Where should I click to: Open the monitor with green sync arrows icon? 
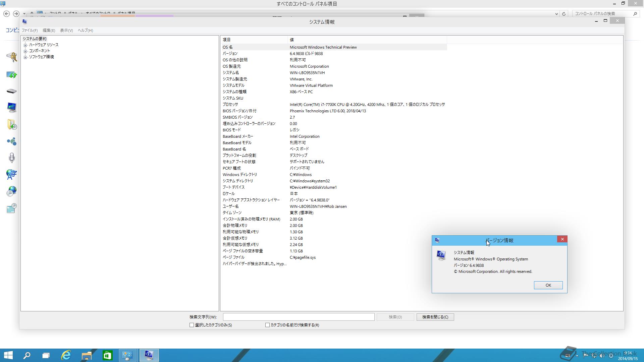pyautogui.click(x=12, y=75)
